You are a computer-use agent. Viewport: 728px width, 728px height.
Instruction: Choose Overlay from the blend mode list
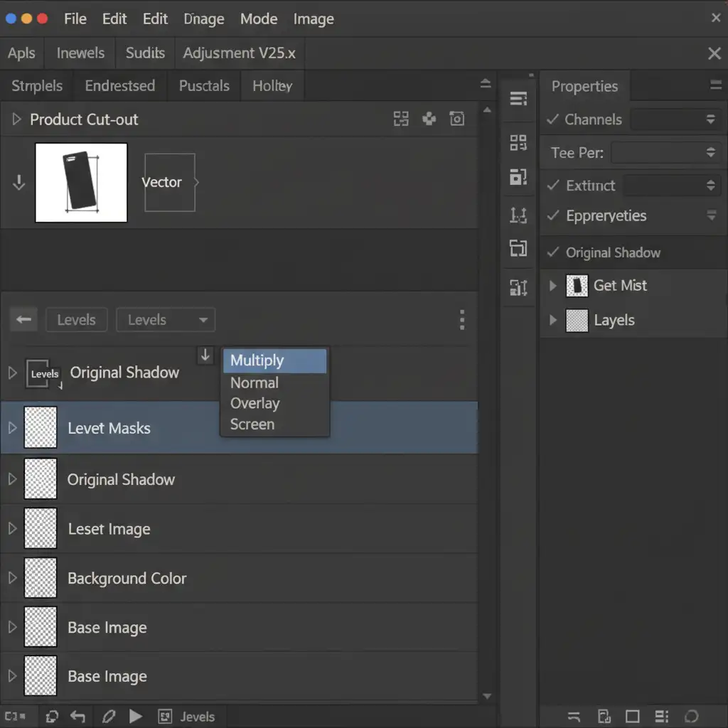click(255, 403)
